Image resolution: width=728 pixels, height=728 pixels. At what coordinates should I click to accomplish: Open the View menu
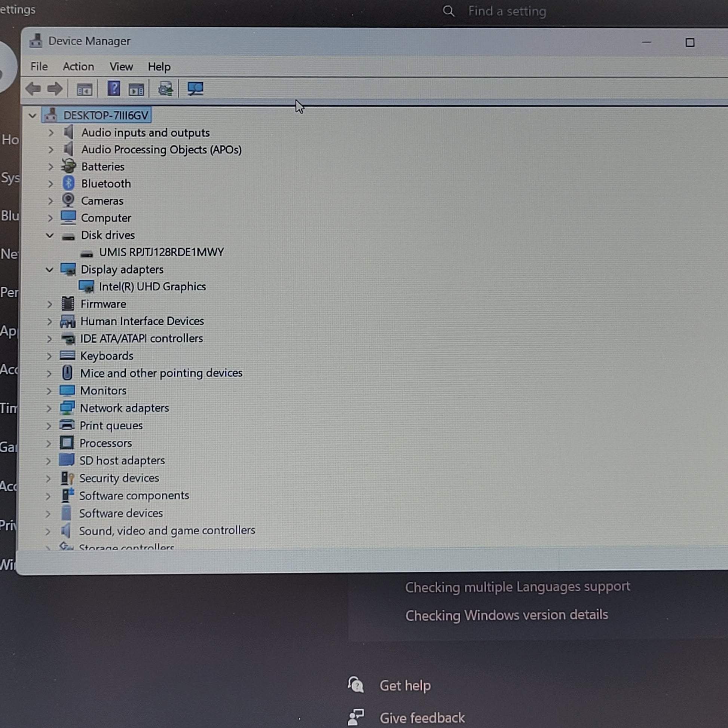pos(121,67)
